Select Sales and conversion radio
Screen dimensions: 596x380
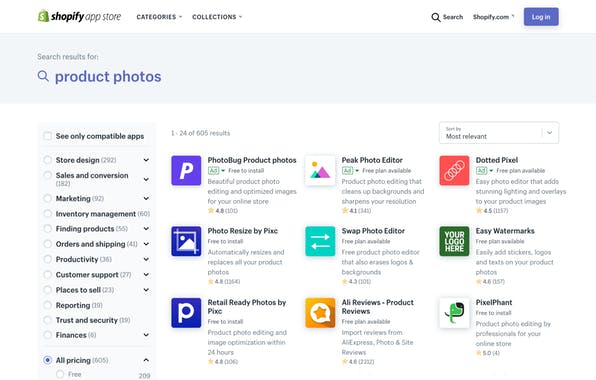point(48,175)
